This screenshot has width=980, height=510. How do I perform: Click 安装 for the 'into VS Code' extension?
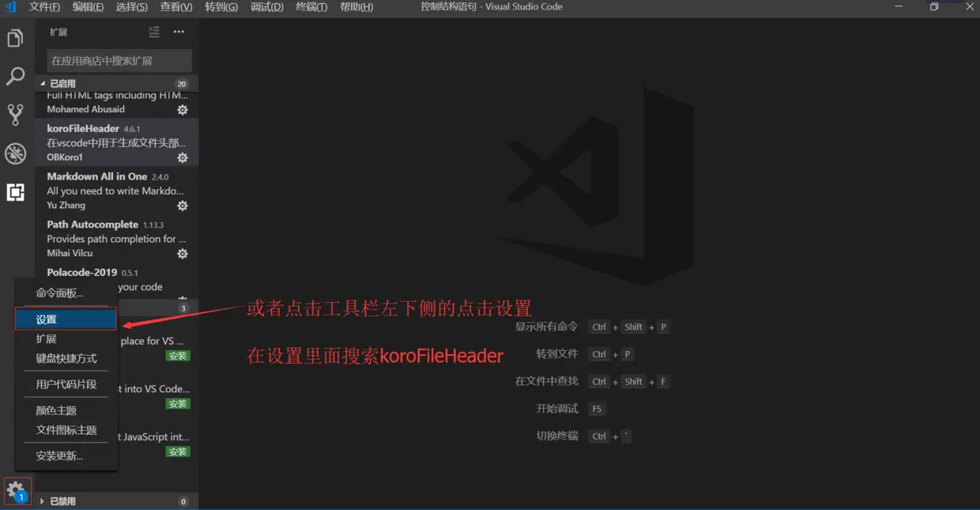178,404
